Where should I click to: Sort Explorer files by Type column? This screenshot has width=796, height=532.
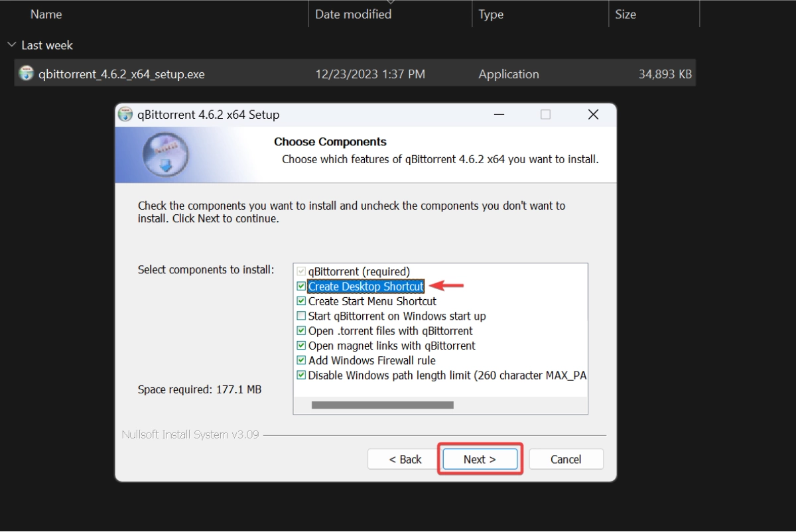(x=491, y=14)
